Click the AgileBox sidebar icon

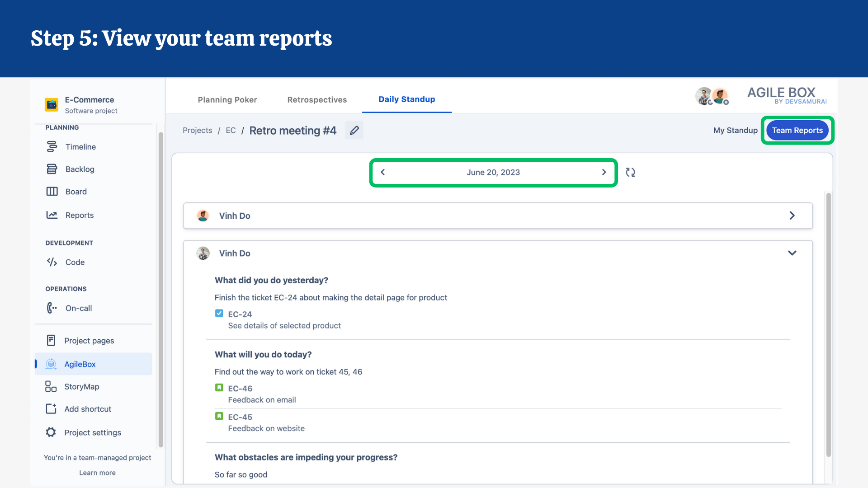[51, 364]
